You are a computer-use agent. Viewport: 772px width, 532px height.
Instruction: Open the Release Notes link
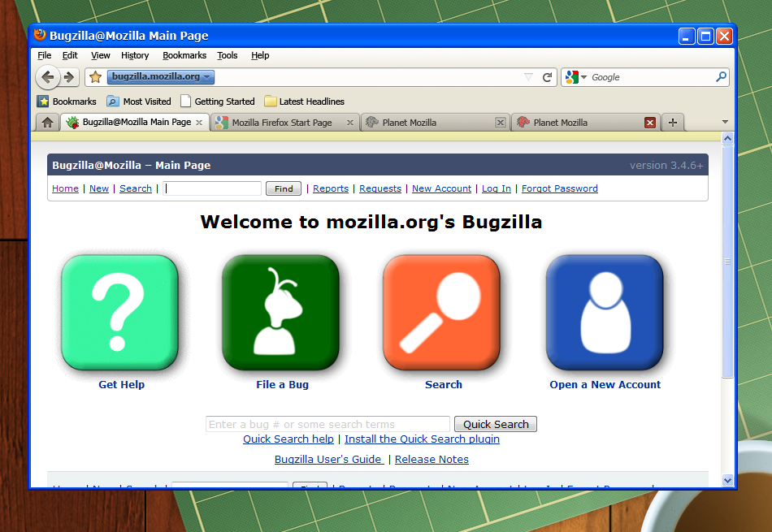tap(432, 459)
